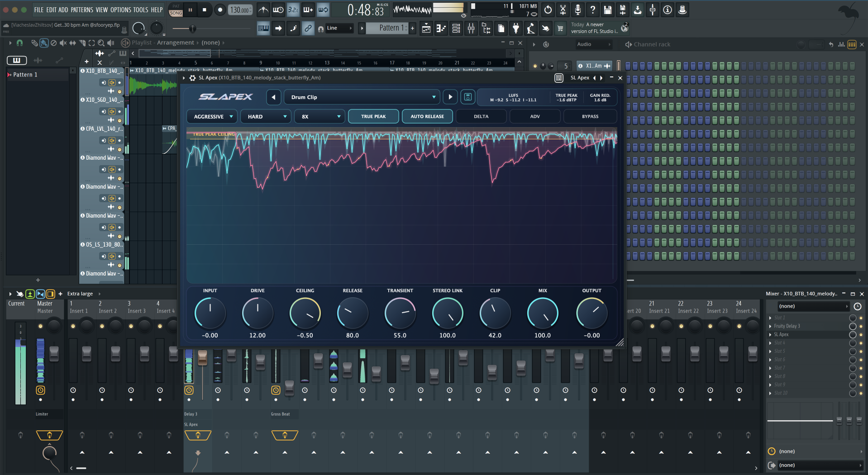
Task: Open the OPTIONS menu
Action: (121, 9)
